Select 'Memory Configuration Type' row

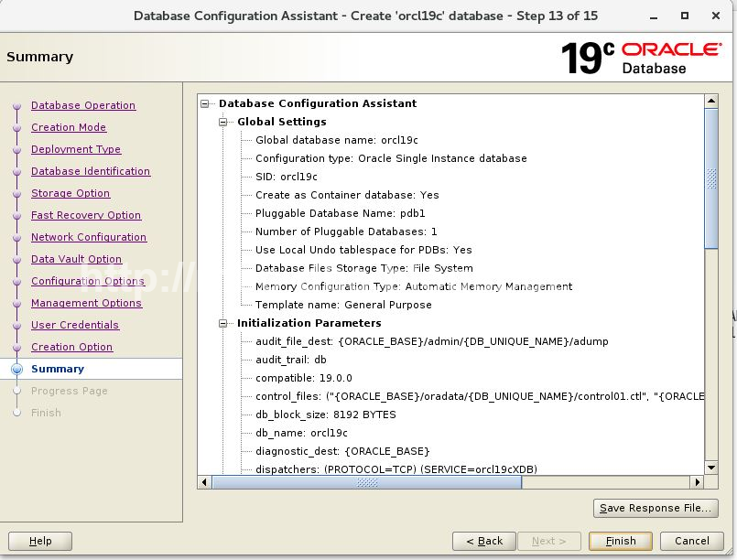pos(414,286)
